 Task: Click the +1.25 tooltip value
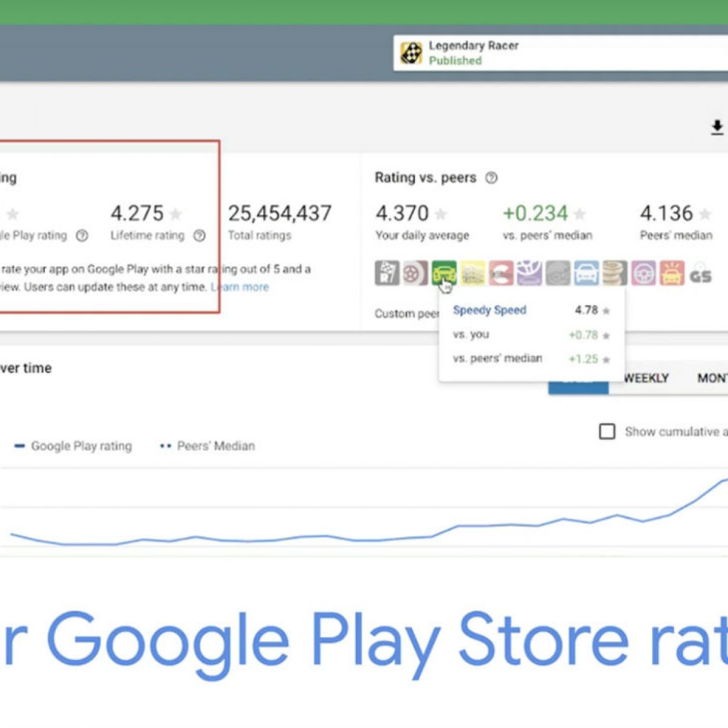(583, 359)
